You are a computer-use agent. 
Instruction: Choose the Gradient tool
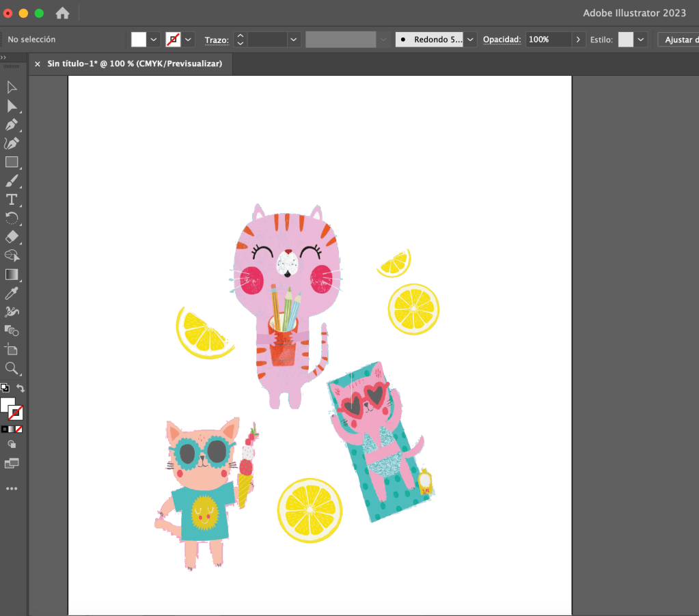click(12, 275)
